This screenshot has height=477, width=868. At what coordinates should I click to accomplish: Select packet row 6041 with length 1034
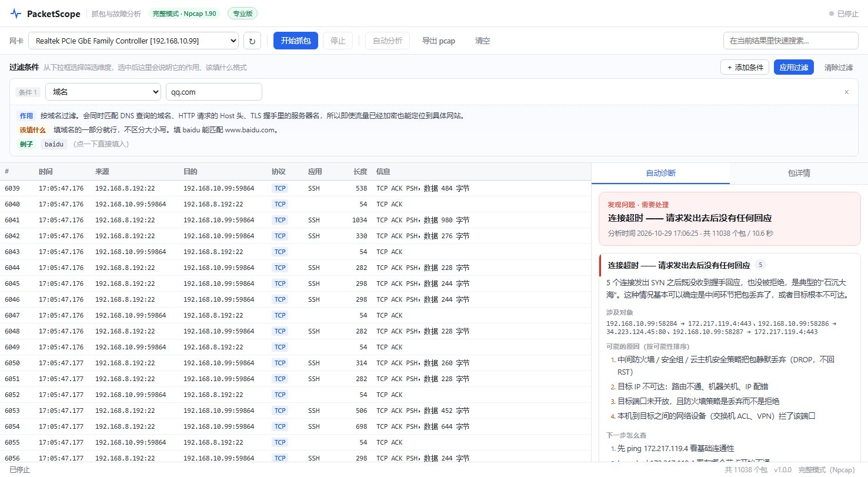coord(296,220)
